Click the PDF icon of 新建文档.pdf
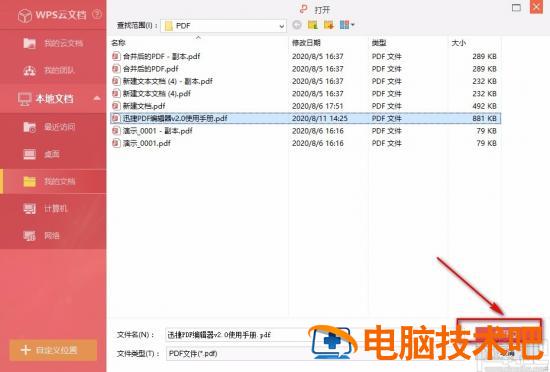This screenshot has height=372, width=550. [x=116, y=106]
